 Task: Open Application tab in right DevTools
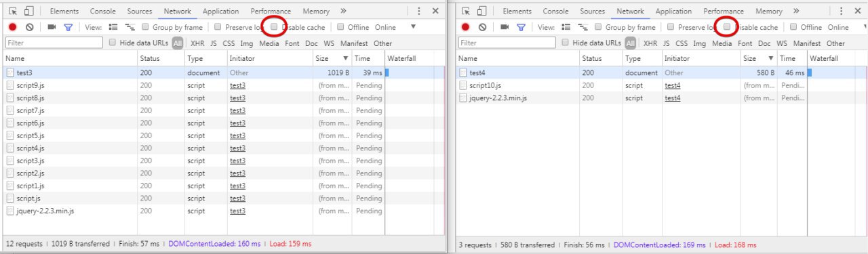[x=673, y=11]
